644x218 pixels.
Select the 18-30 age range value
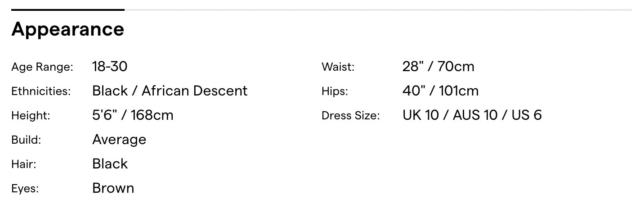tap(110, 67)
